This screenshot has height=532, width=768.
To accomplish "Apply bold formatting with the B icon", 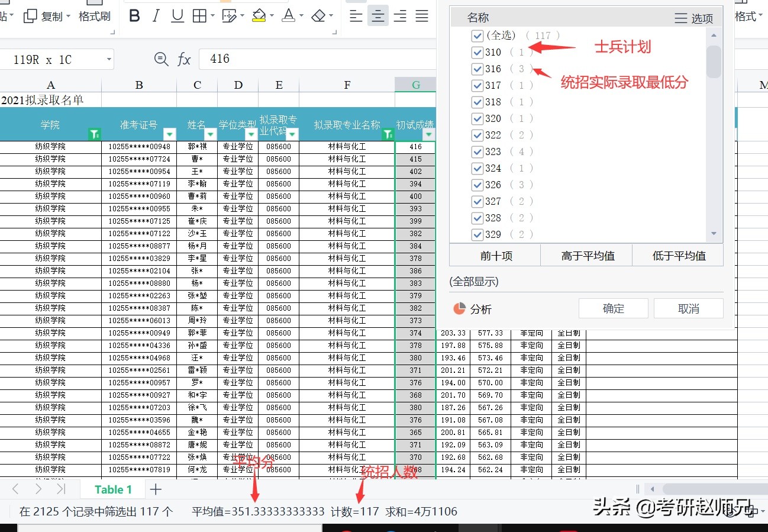I will [x=134, y=16].
